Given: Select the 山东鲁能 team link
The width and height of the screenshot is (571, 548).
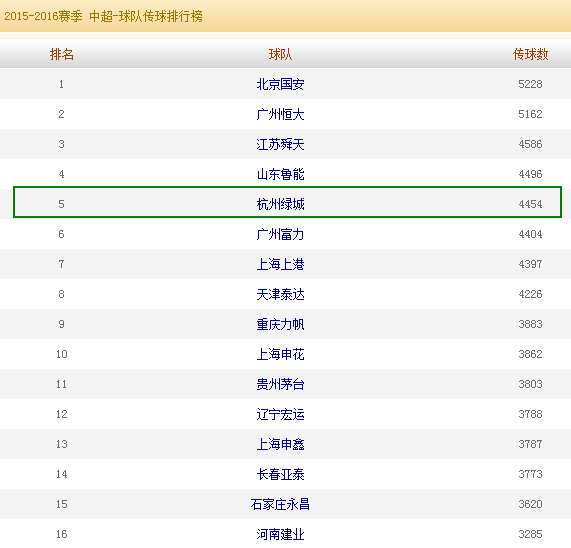Looking at the screenshot, I should pos(280,174).
